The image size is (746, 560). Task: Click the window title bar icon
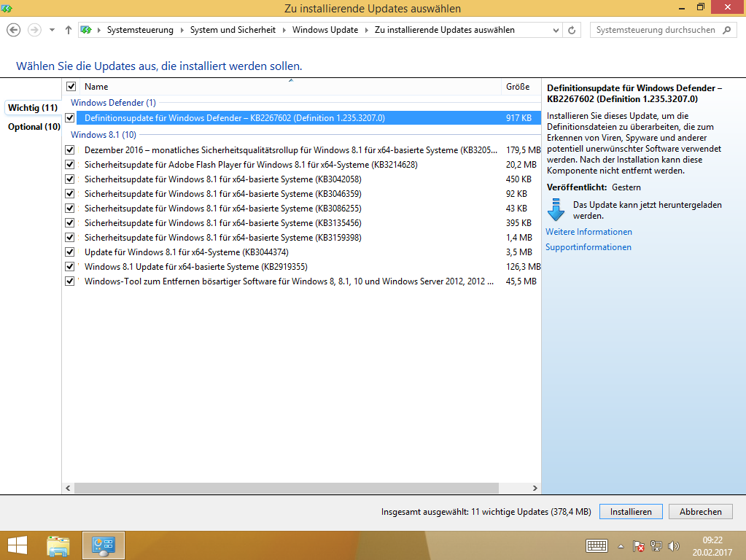pyautogui.click(x=7, y=8)
